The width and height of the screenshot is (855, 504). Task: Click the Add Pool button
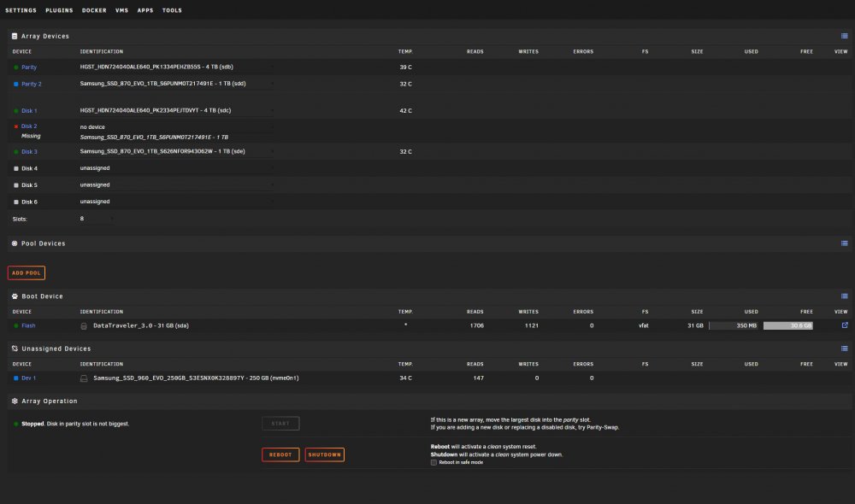(x=27, y=273)
